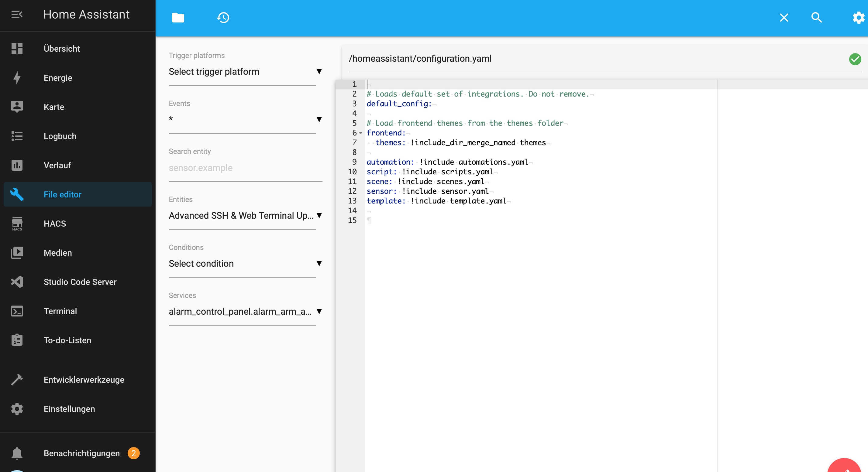The image size is (868, 472).
Task: Click the green file validity checkmark
Action: (x=855, y=59)
